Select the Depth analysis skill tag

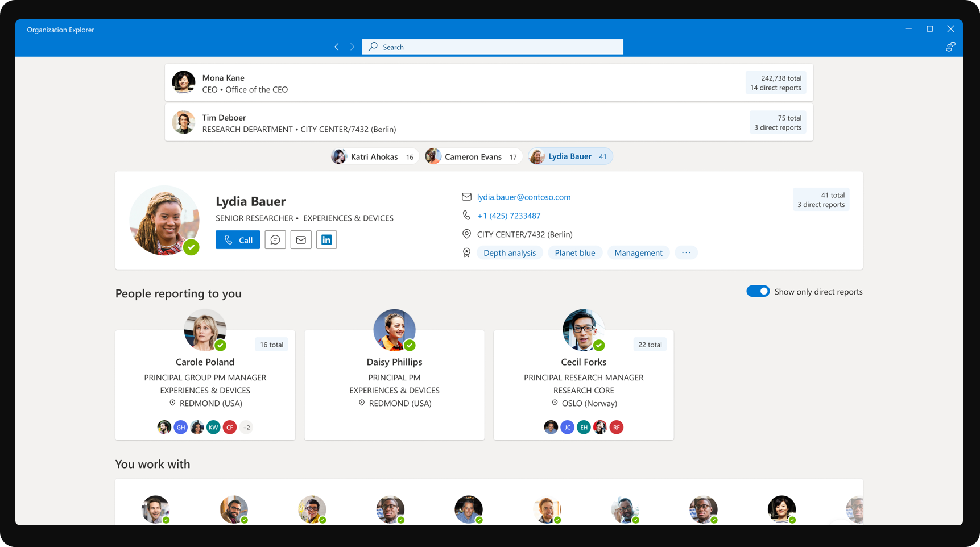pyautogui.click(x=509, y=253)
